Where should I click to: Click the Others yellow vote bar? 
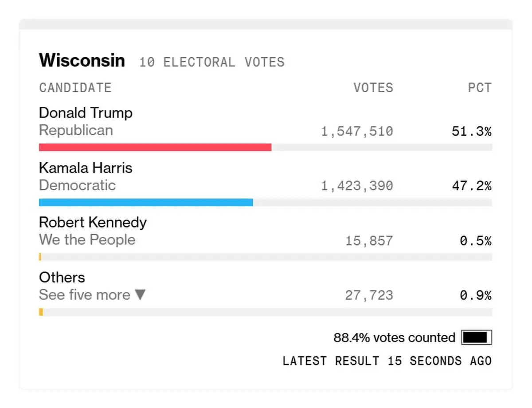(x=41, y=312)
